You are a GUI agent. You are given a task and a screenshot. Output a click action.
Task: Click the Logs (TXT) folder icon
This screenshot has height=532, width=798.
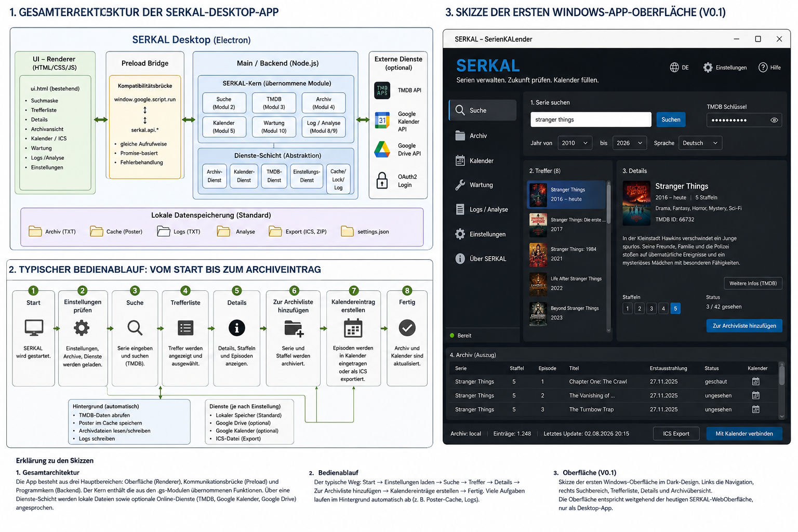pyautogui.click(x=164, y=231)
